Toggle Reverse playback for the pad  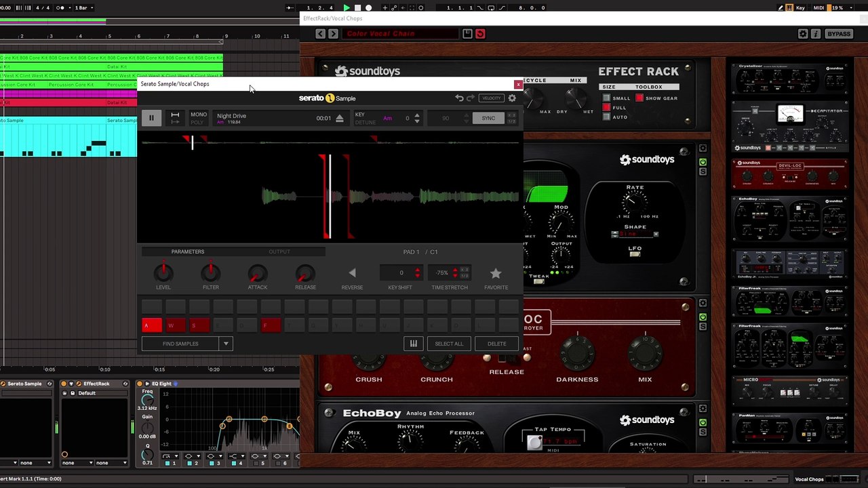coord(352,272)
